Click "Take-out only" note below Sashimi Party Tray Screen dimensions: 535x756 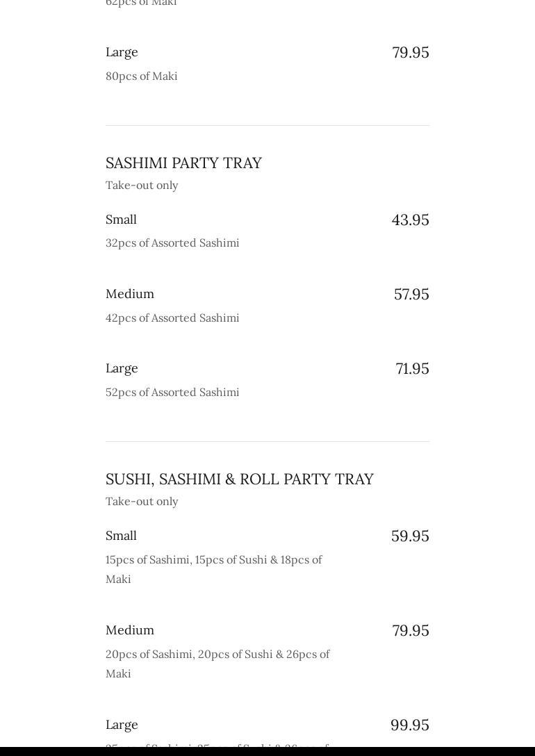click(x=142, y=185)
